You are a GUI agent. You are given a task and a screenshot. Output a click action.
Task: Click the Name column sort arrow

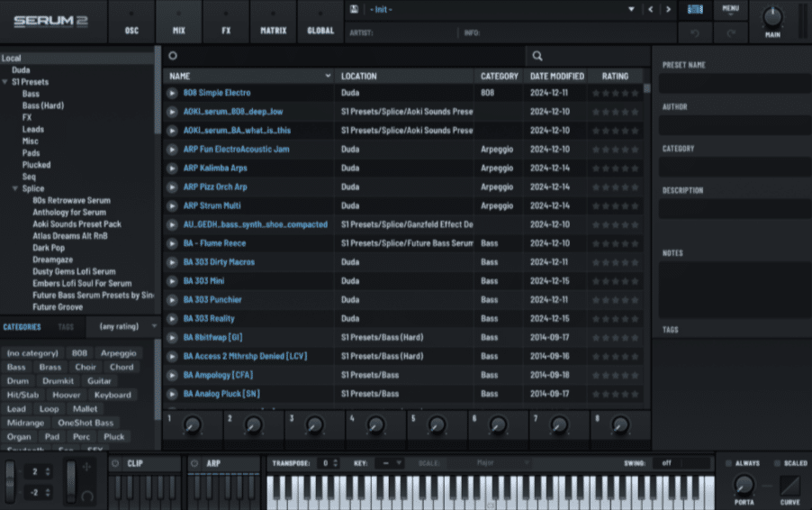[x=328, y=76]
